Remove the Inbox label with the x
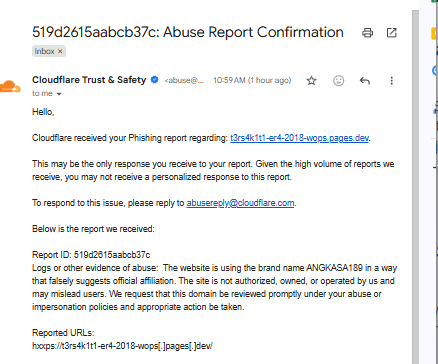The width and height of the screenshot is (438, 364). [60, 51]
